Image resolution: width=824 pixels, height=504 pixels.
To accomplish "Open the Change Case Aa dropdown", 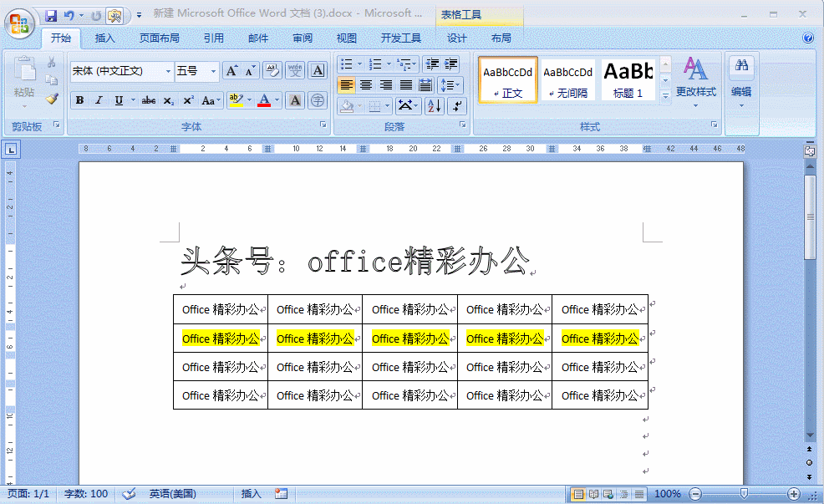I will pyautogui.click(x=211, y=100).
